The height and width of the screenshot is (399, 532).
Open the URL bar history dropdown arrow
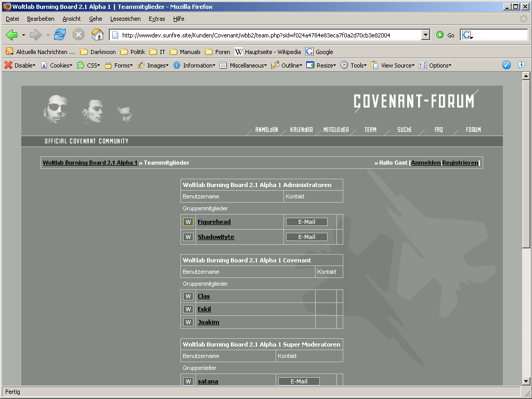[x=426, y=35]
